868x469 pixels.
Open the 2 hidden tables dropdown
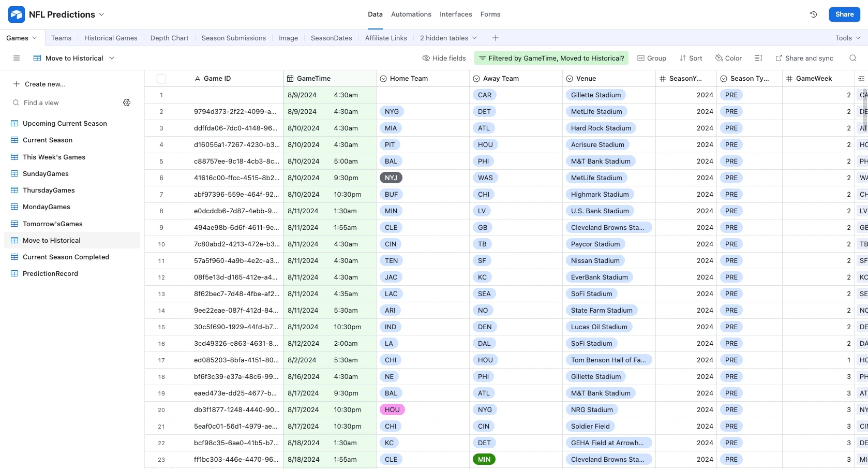pyautogui.click(x=448, y=38)
